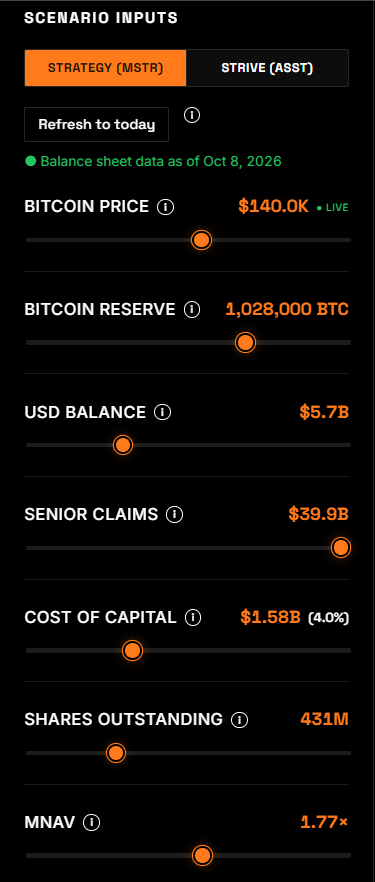Click the green LIVE price indicator
This screenshot has height=882, width=375.
tap(332, 208)
